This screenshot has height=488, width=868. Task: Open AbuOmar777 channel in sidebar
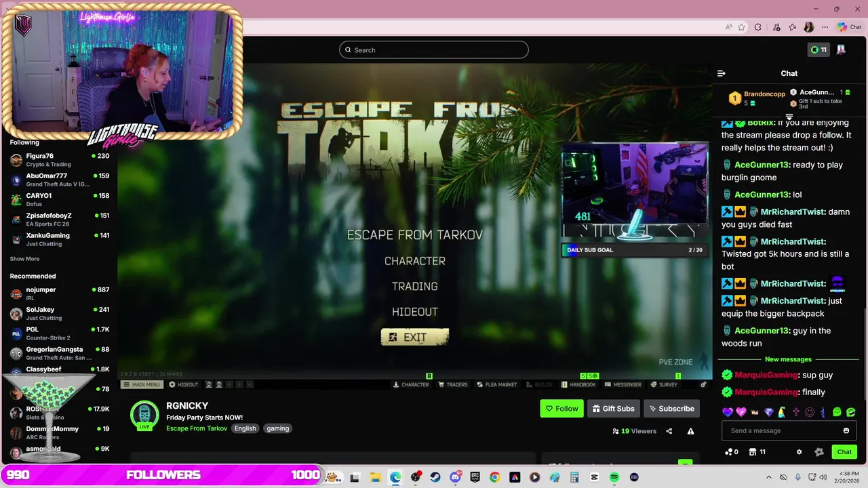pos(60,180)
